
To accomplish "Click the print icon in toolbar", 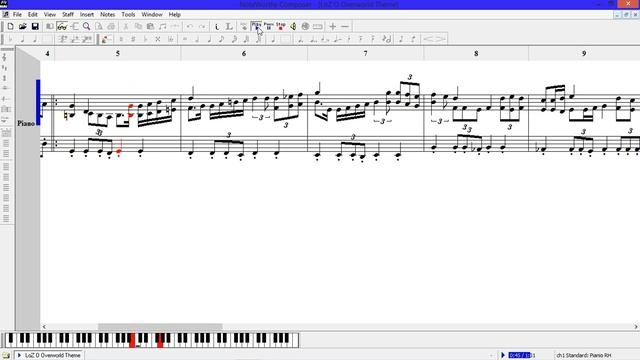I will (111, 27).
